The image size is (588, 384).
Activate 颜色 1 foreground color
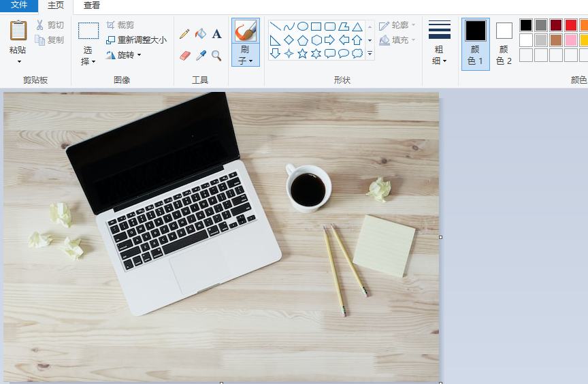tap(476, 44)
